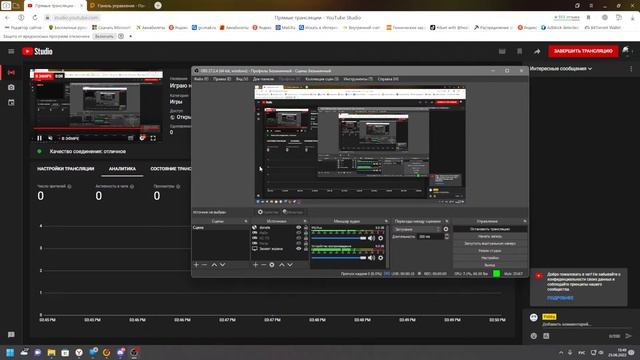Open the Manage calendar icon in Studio sidebar

[11, 102]
